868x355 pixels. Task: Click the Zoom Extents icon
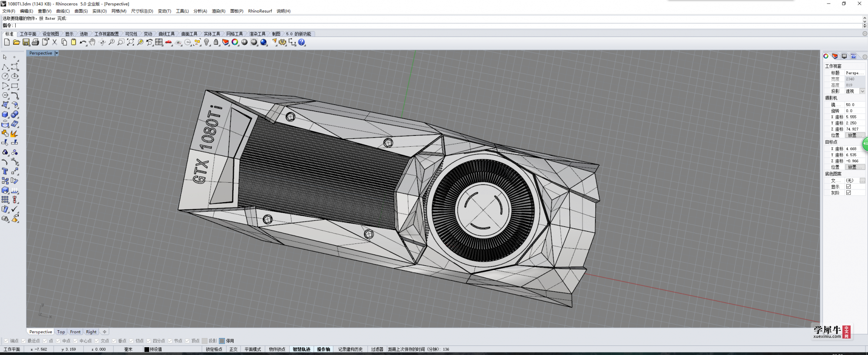click(130, 42)
